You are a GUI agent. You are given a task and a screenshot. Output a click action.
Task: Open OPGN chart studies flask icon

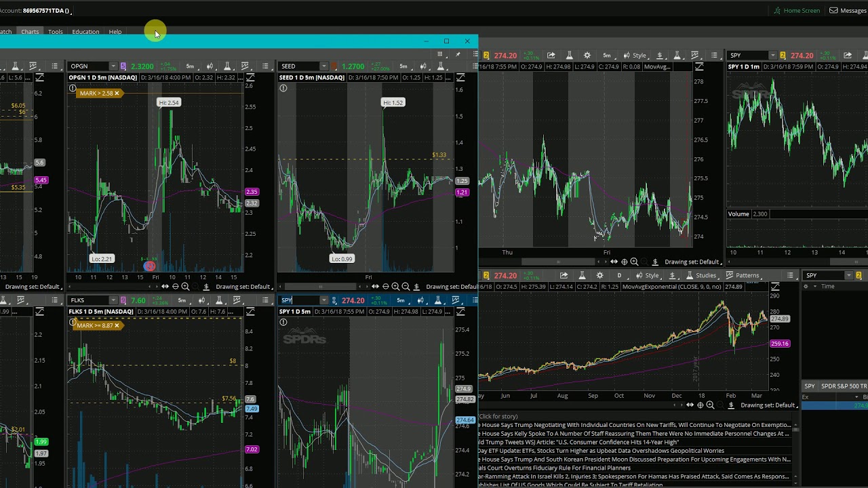(227, 66)
